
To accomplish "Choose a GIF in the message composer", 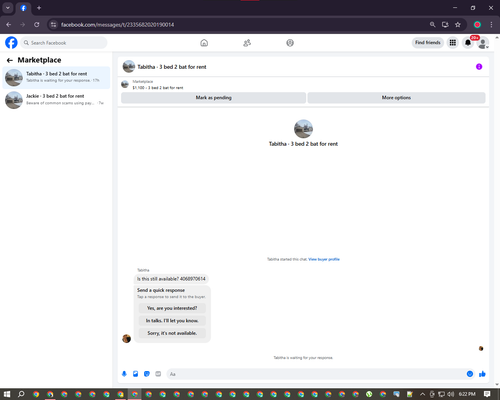I will (x=158, y=374).
